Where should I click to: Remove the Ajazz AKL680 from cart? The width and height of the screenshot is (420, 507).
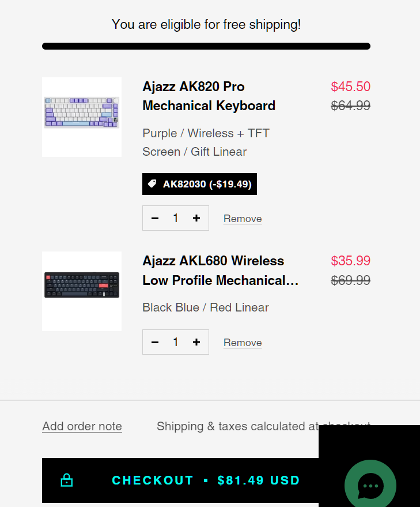[x=243, y=343]
